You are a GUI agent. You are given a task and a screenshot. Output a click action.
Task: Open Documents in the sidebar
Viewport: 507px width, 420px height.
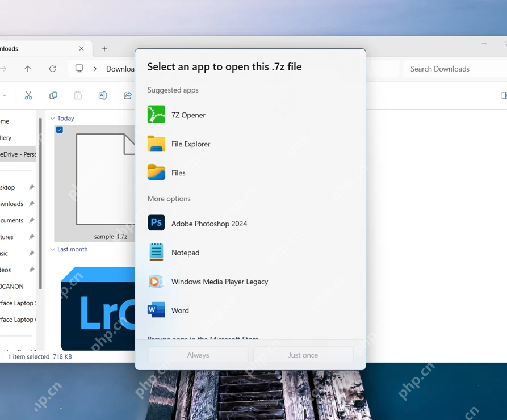coord(12,221)
